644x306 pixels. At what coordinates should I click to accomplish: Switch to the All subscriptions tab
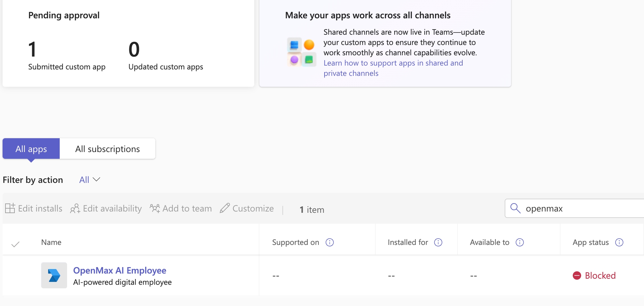[x=108, y=149]
